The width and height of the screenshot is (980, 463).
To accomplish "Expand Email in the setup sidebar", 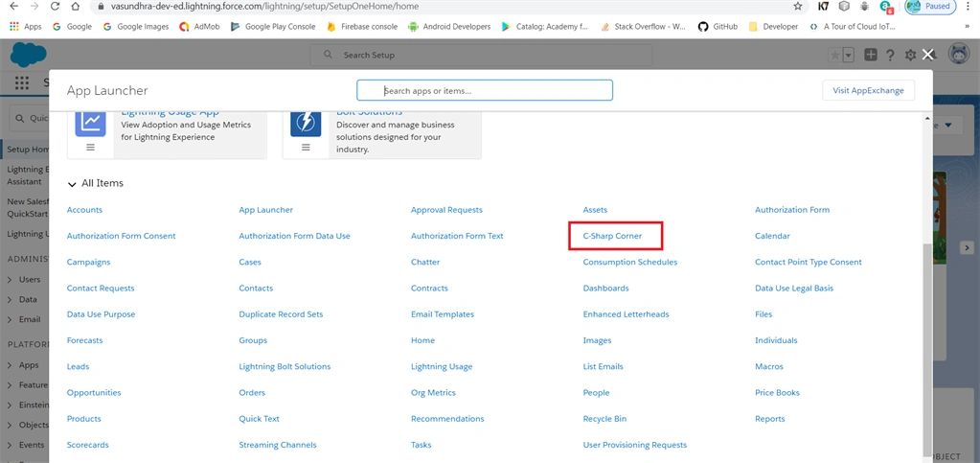I will coord(10,320).
